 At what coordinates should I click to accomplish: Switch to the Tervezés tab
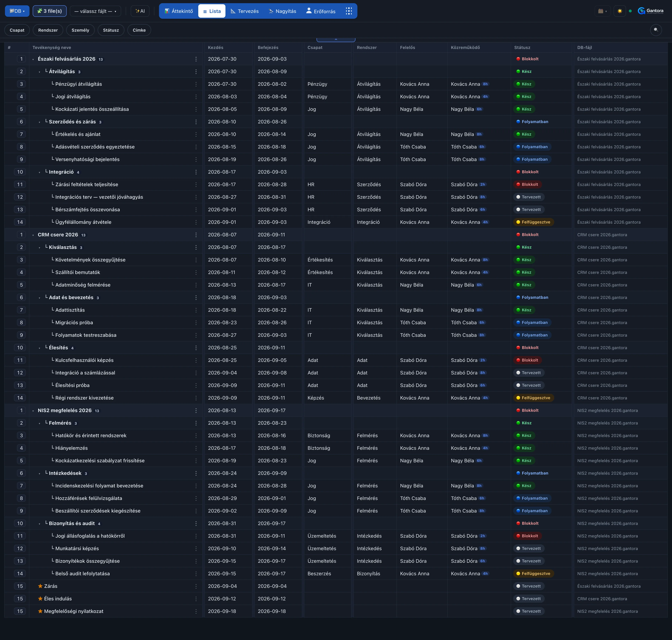(244, 11)
